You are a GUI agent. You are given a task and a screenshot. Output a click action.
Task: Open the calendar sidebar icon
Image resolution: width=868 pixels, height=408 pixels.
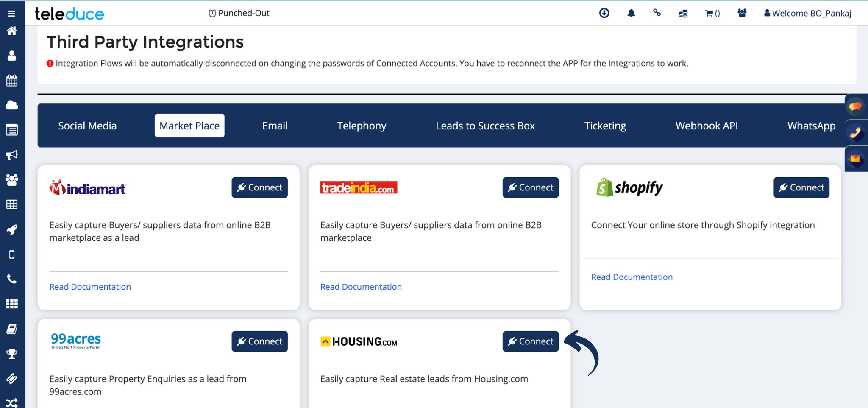tap(12, 80)
